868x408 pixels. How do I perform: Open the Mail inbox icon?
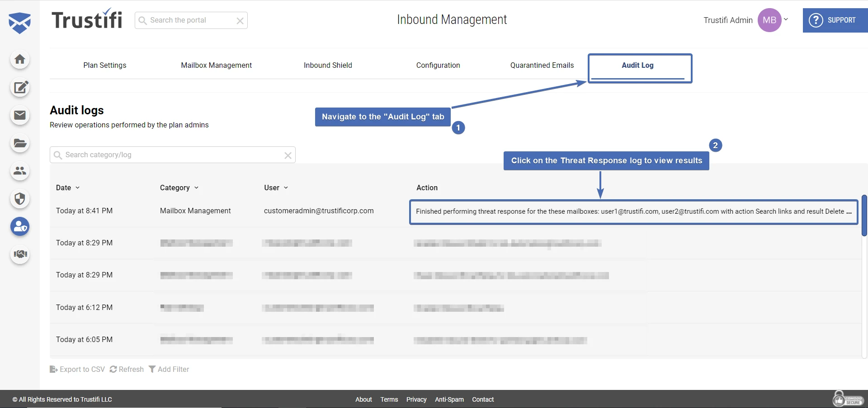[20, 116]
